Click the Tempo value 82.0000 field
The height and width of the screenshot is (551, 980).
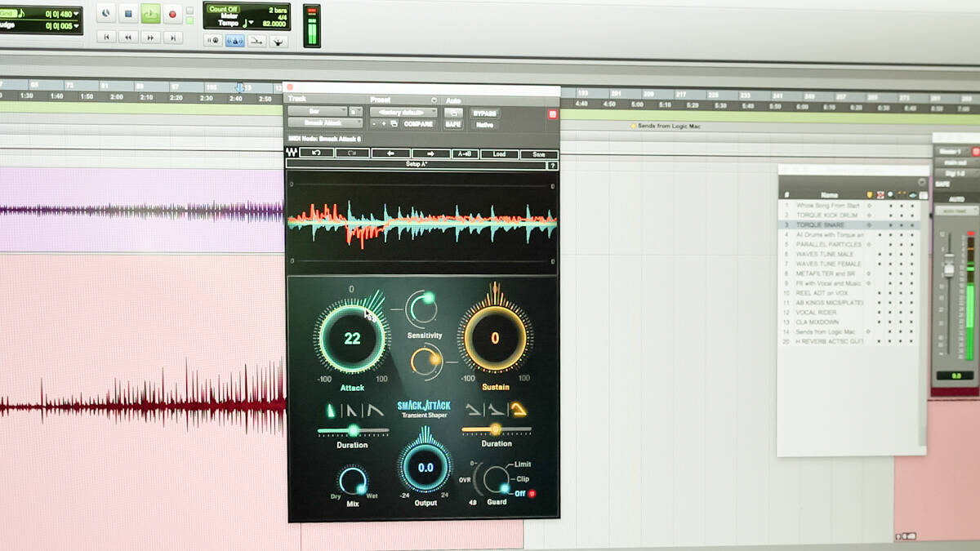pos(273,24)
